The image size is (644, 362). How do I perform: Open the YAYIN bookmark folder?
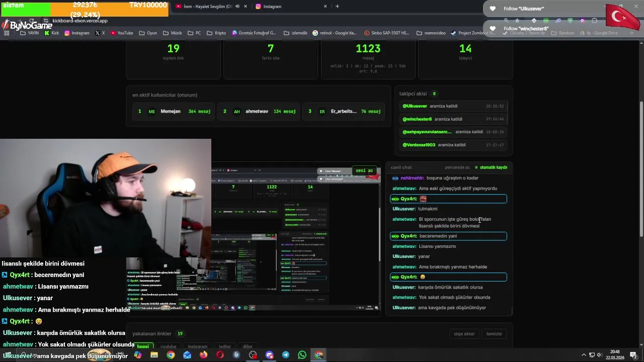[x=29, y=33]
